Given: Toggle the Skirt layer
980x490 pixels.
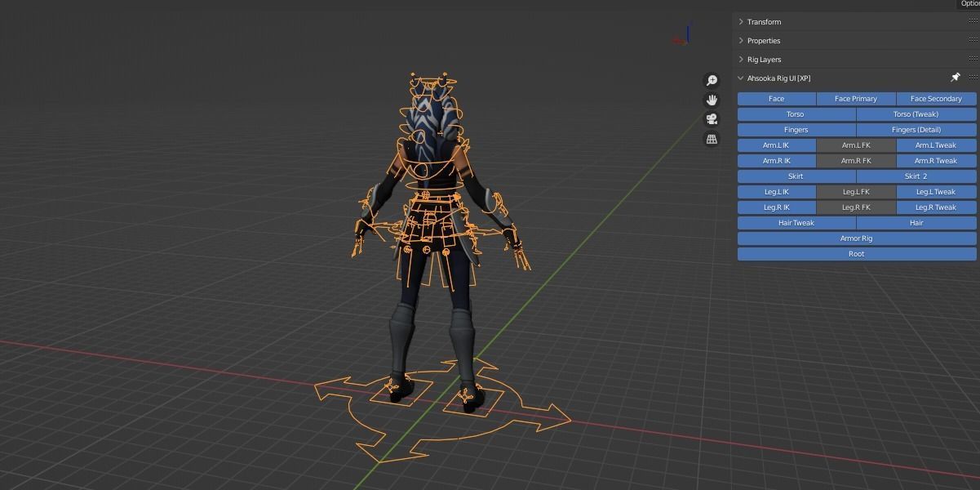Looking at the screenshot, I should pyautogui.click(x=796, y=176).
